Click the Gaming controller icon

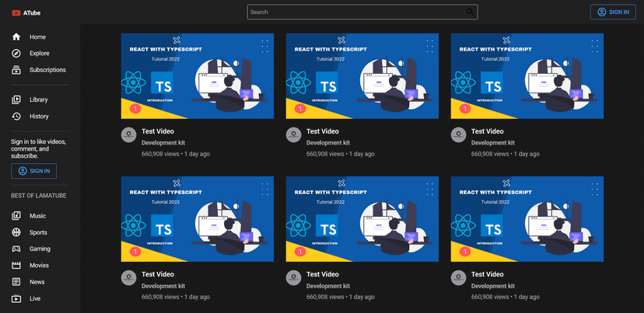click(16, 249)
